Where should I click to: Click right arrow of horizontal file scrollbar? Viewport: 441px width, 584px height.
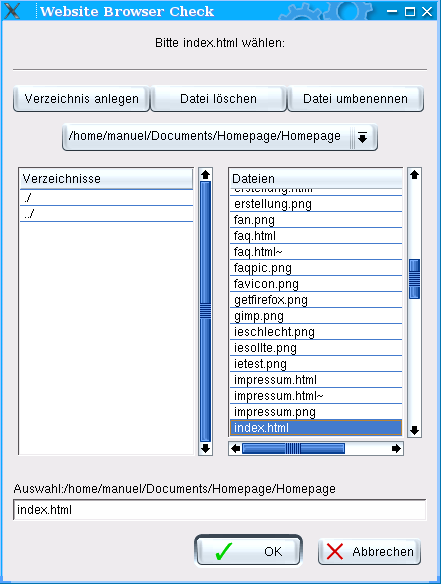pyautogui.click(x=397, y=448)
